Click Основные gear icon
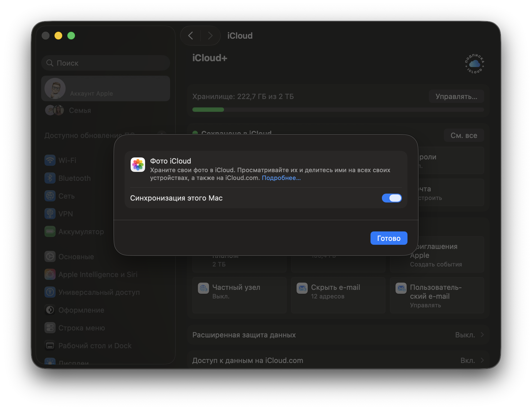Image resolution: width=532 pixels, height=410 pixels. pyautogui.click(x=50, y=257)
